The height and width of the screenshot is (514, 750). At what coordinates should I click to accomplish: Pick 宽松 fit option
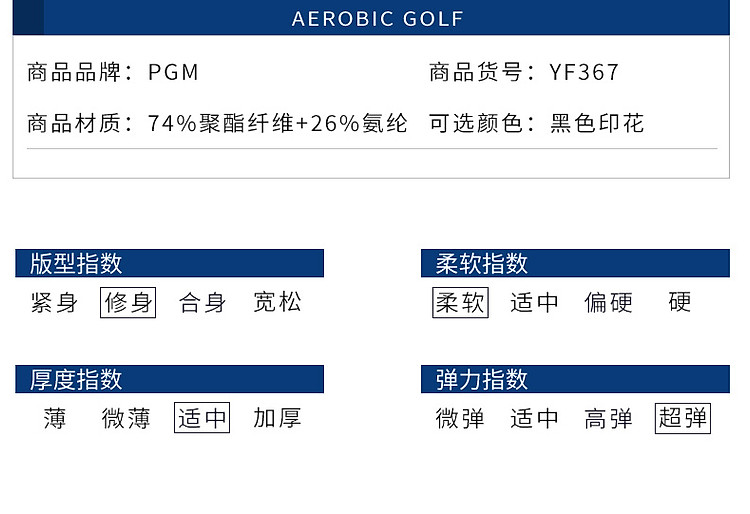click(277, 303)
